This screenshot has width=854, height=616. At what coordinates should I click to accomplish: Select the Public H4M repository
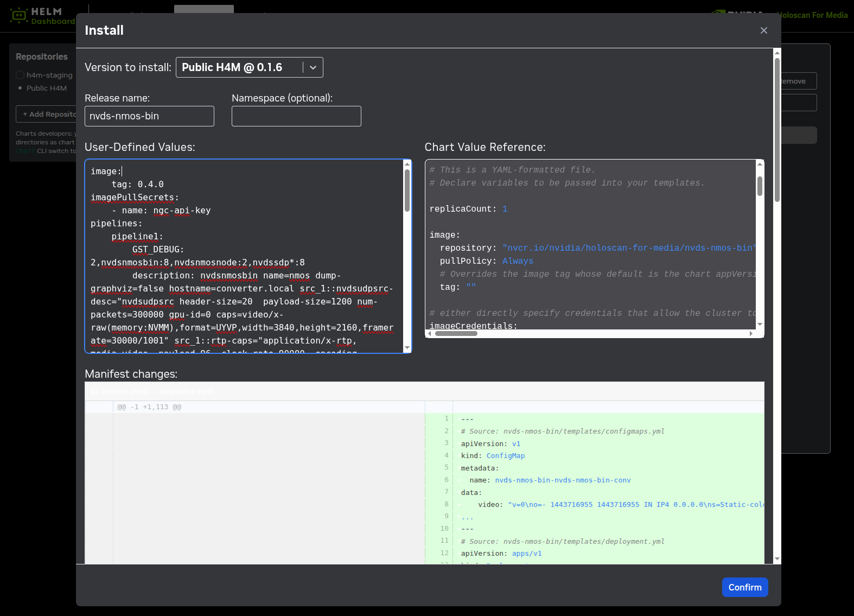point(46,88)
